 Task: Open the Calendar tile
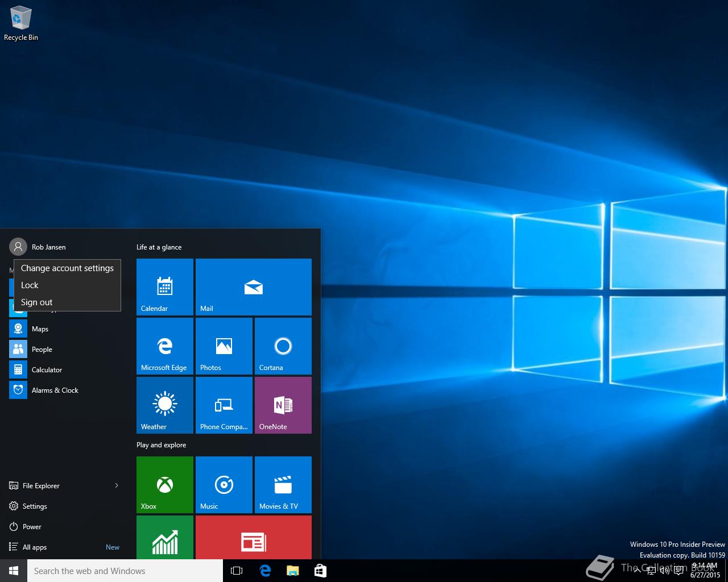[165, 287]
